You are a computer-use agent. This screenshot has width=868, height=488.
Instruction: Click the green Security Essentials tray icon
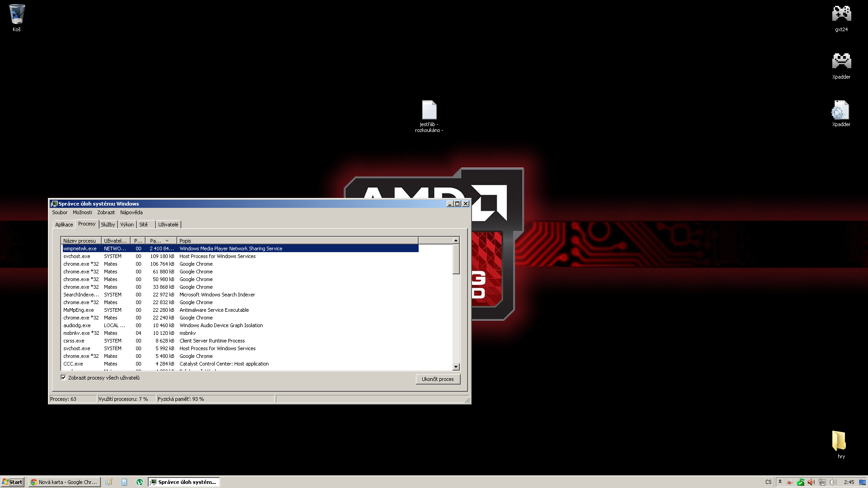pos(801,482)
